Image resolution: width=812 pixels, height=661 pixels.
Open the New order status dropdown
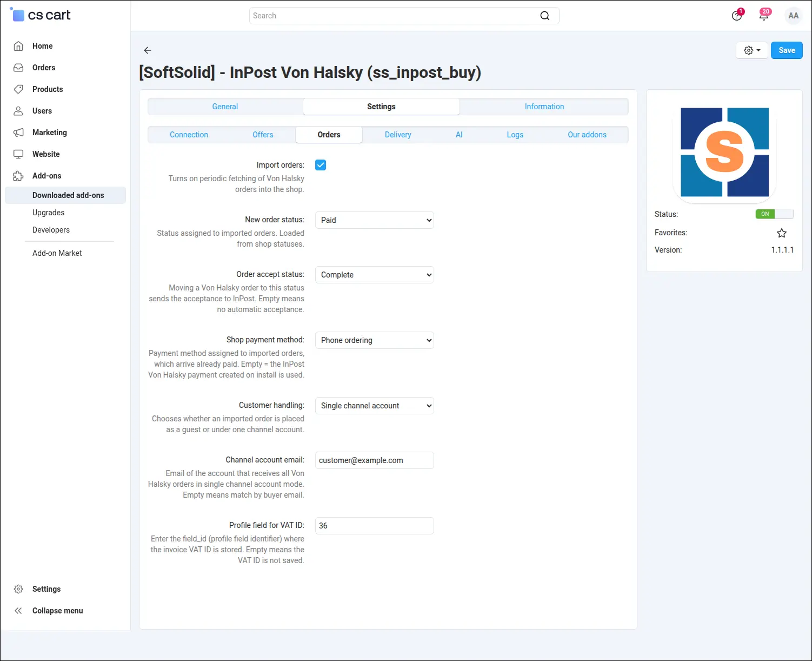pos(375,220)
